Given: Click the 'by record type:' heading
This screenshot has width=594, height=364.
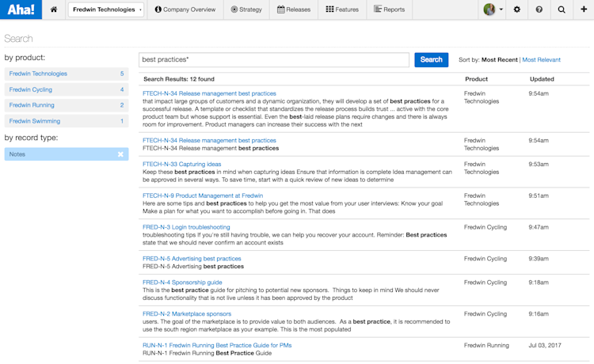Looking at the screenshot, I should pyautogui.click(x=31, y=138).
